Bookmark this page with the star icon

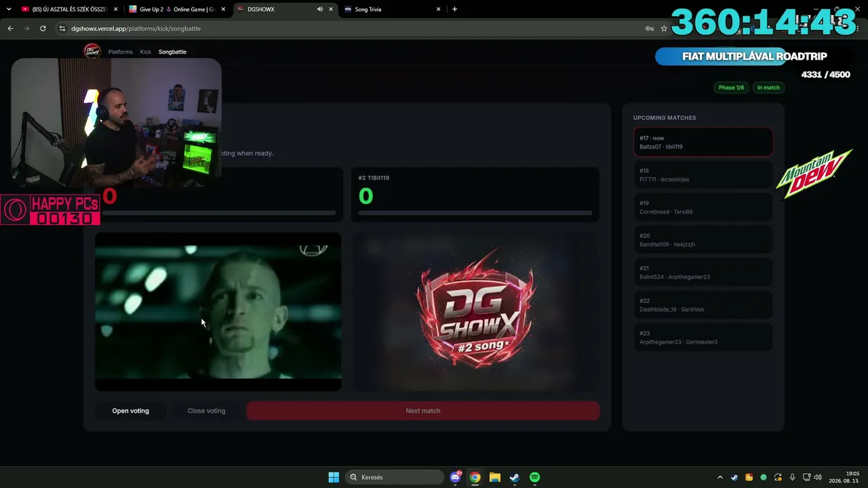pyautogui.click(x=664, y=28)
